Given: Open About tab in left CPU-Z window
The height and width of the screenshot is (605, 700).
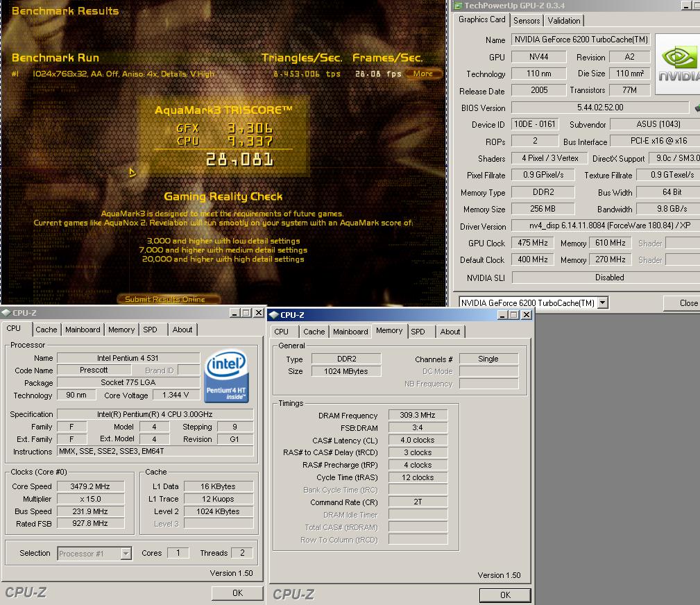Looking at the screenshot, I should 182,330.
